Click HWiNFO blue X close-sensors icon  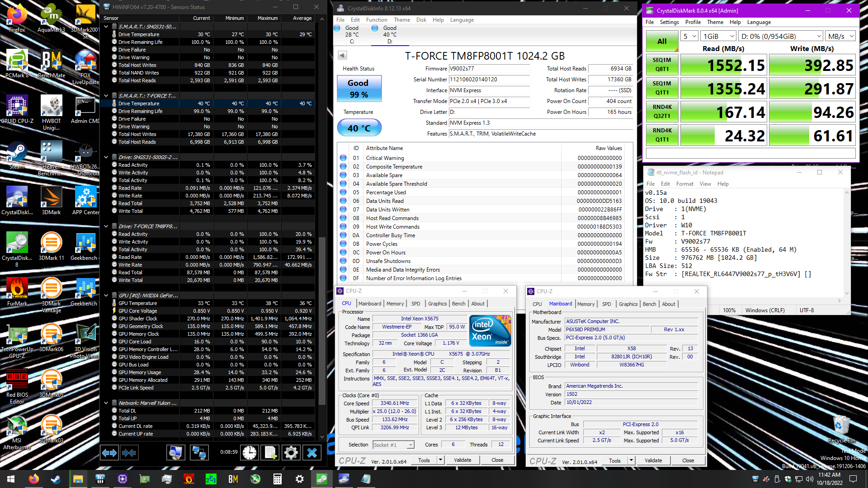pos(312,452)
